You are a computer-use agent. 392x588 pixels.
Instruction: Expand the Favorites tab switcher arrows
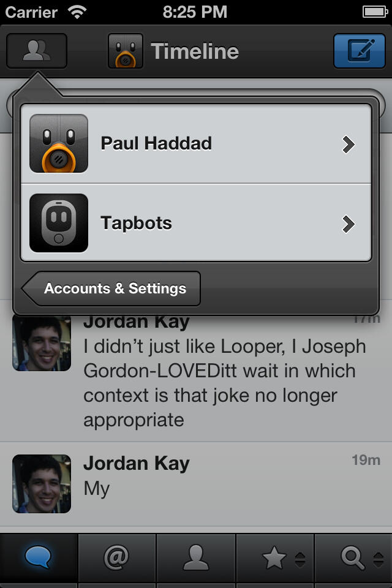point(300,559)
